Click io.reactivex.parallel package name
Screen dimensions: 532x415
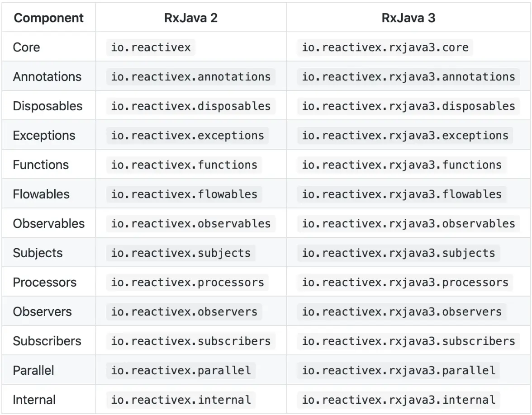tap(181, 371)
